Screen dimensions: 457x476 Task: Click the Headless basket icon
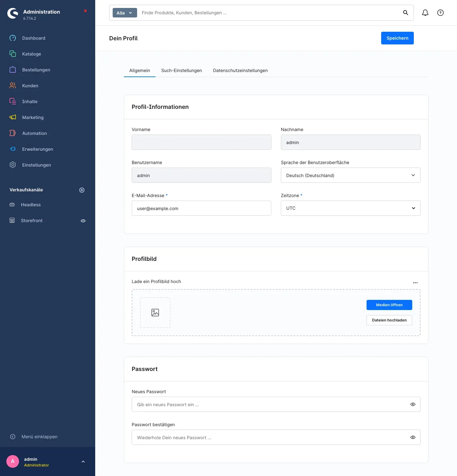12,205
